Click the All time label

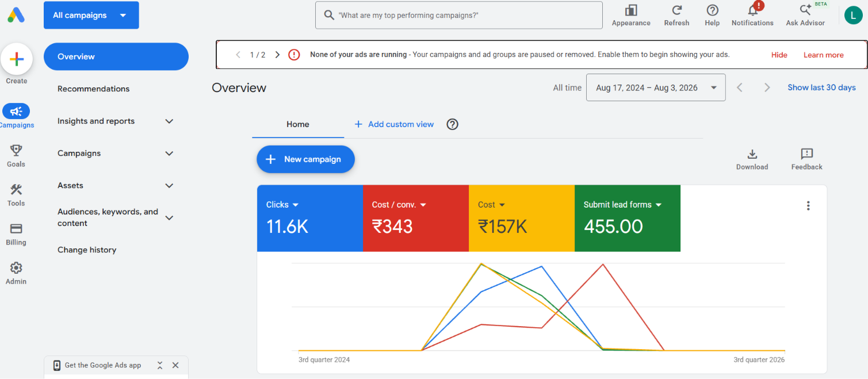pos(567,87)
